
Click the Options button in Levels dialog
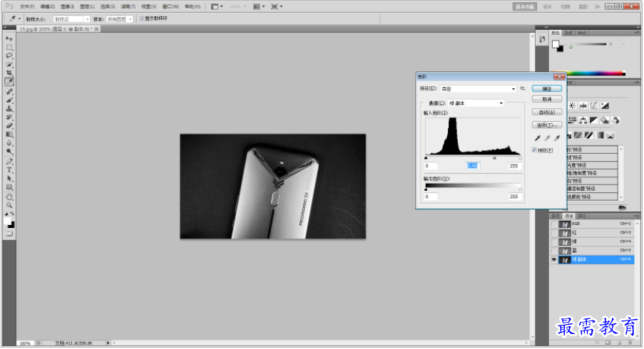547,125
